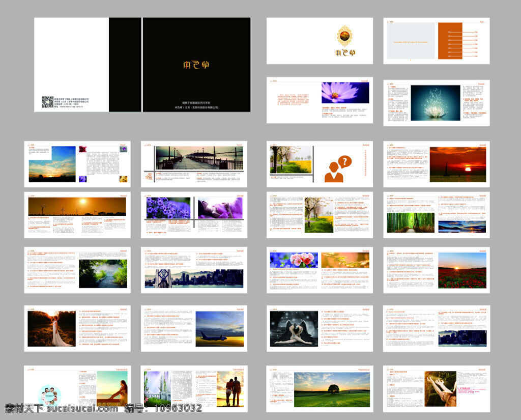Select the misty wooden footbridge photo
The height and width of the screenshot is (420, 521).
click(x=103, y=274)
